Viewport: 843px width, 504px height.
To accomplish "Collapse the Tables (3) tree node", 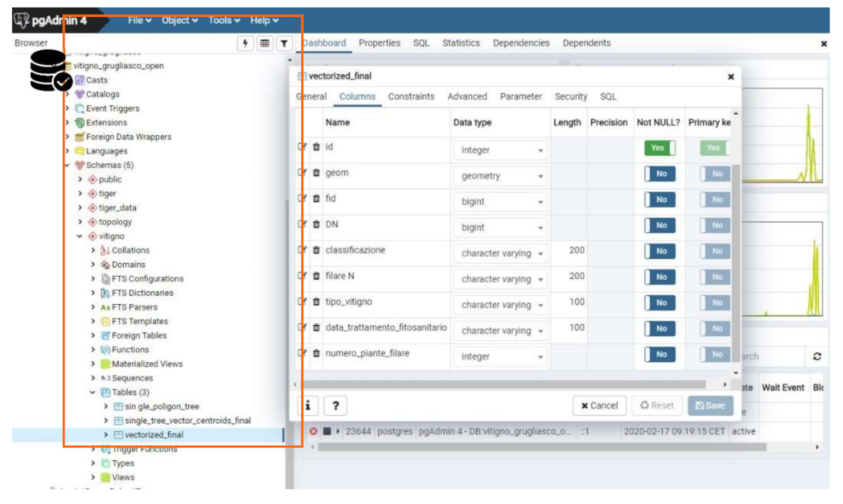I will coord(92,392).
